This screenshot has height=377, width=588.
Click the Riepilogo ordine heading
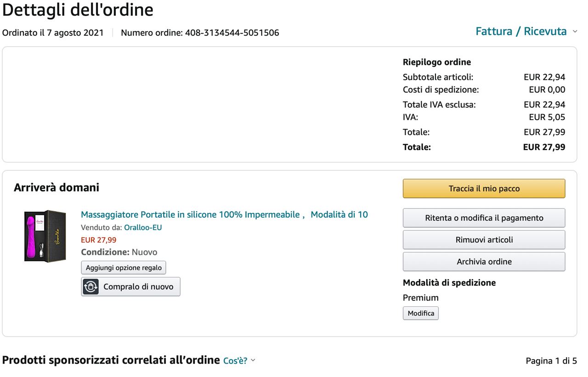[x=436, y=62]
